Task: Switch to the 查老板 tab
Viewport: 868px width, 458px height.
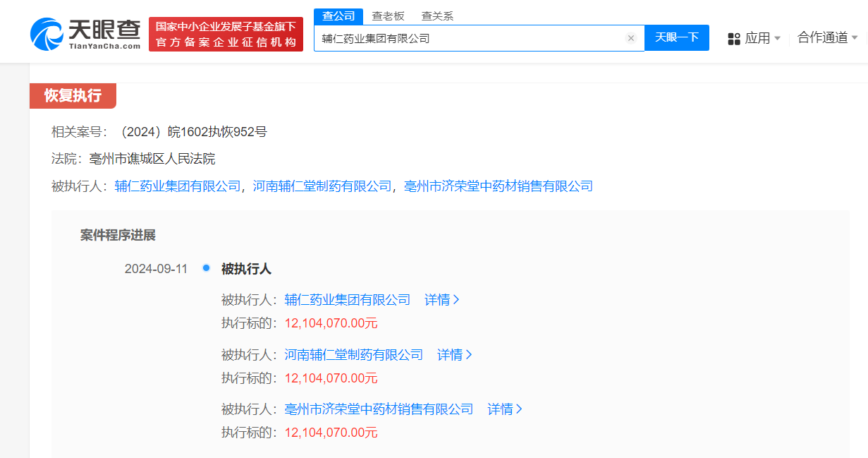Action: coord(389,16)
